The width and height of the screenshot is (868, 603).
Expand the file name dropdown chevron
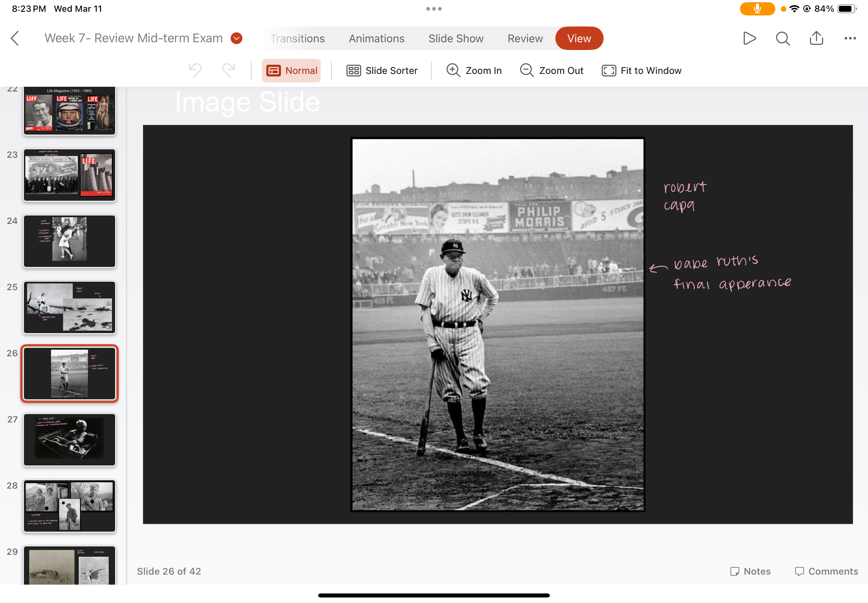[x=236, y=38]
